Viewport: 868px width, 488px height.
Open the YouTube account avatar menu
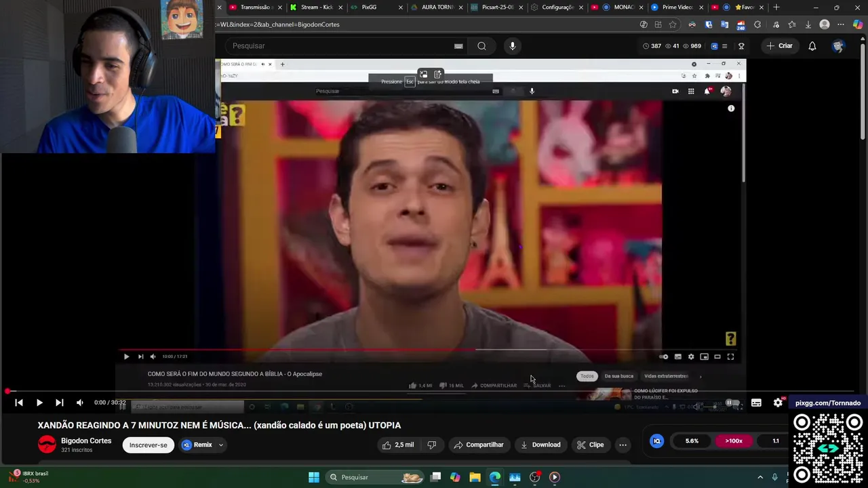click(x=838, y=46)
